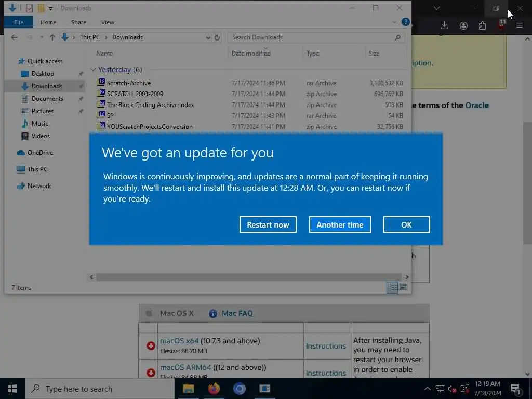The width and height of the screenshot is (532, 399).
Task: Click Restart now in update dialog
Action: click(268, 224)
